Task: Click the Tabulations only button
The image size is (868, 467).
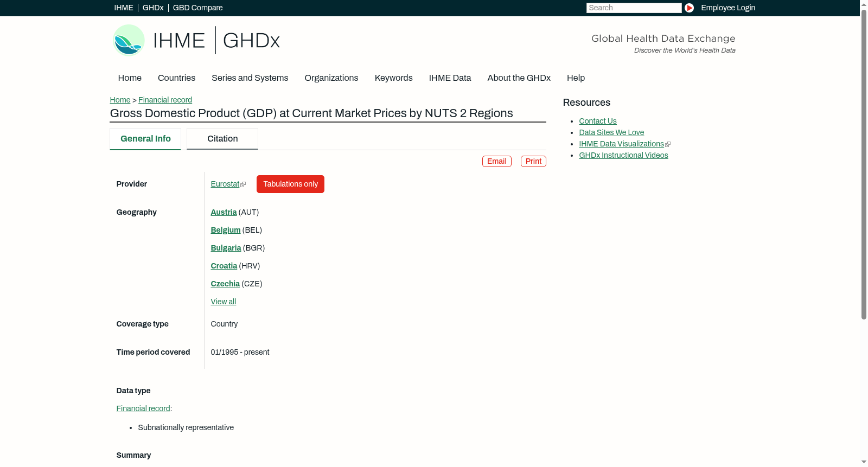Action: point(290,184)
